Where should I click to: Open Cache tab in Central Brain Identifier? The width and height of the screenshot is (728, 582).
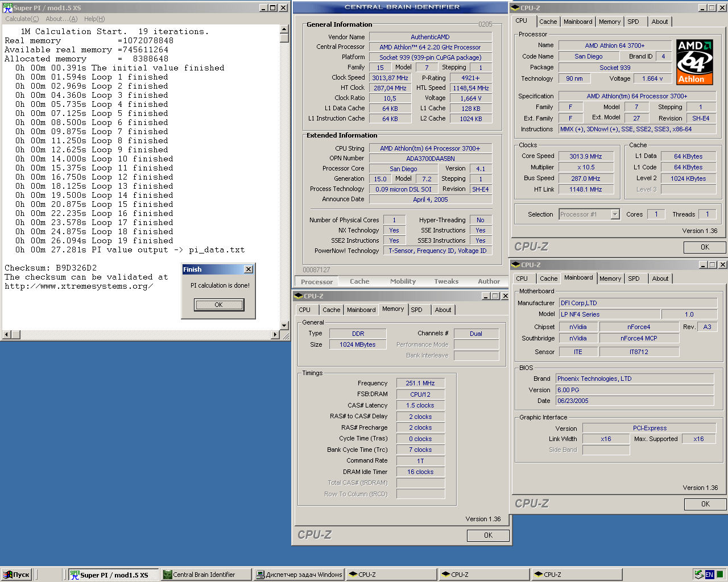pos(359,281)
